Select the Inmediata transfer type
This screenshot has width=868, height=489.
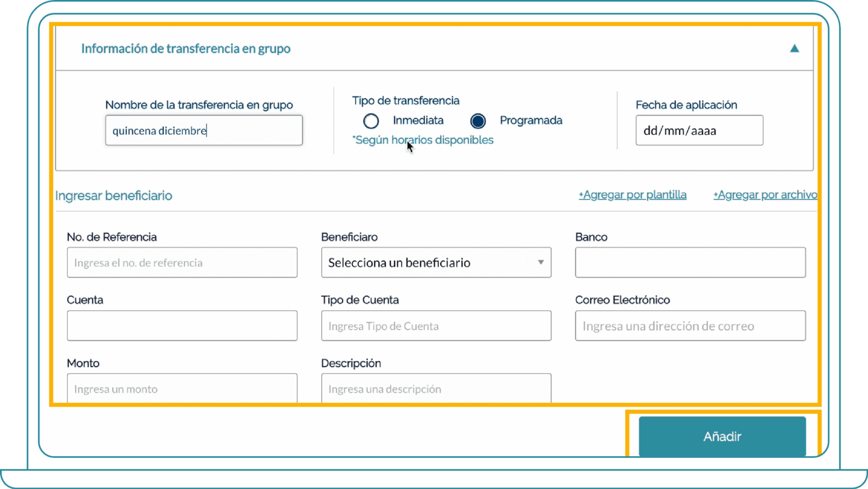(371, 121)
